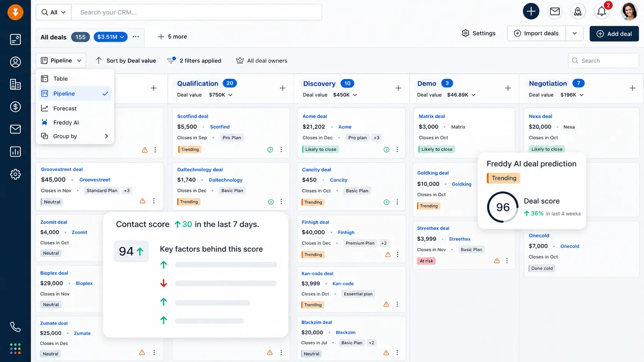Image resolution: width=644 pixels, height=362 pixels.
Task: Open the Admin settings gear in sidebar
Action: click(15, 174)
